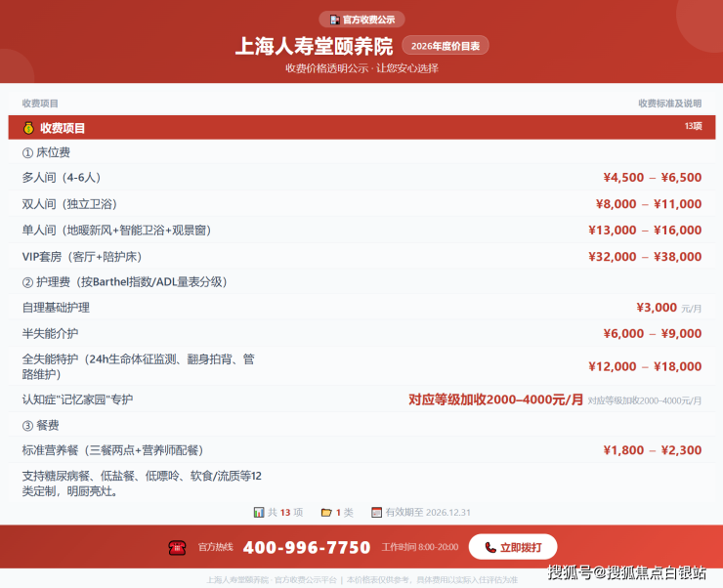Click the bar chart icon before 共13项
The height and width of the screenshot is (588, 723).
click(x=259, y=512)
